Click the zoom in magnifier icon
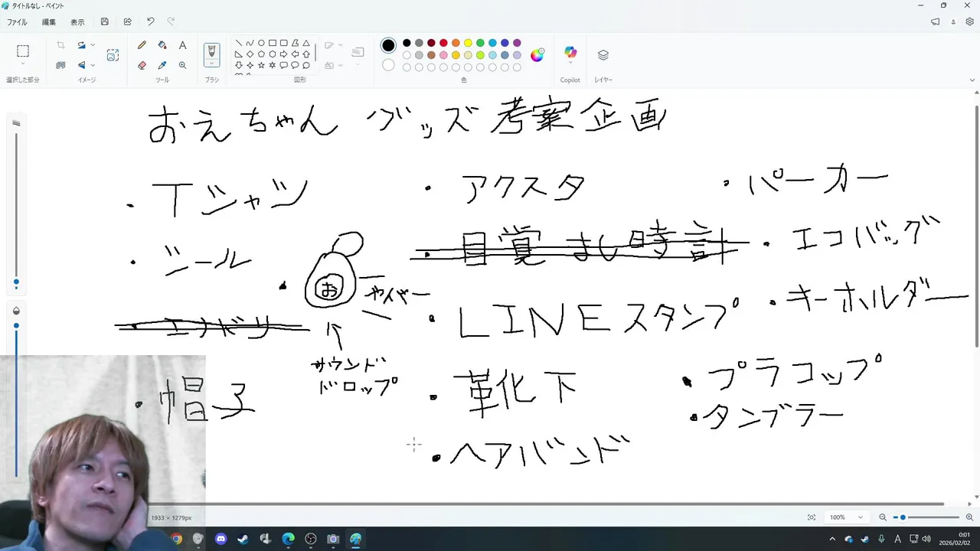980x551 pixels. (969, 517)
